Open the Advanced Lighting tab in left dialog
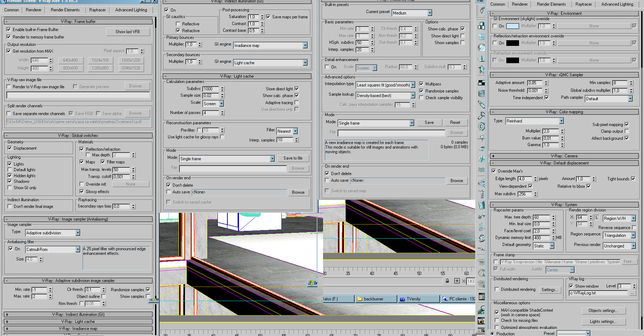 pyautogui.click(x=131, y=10)
